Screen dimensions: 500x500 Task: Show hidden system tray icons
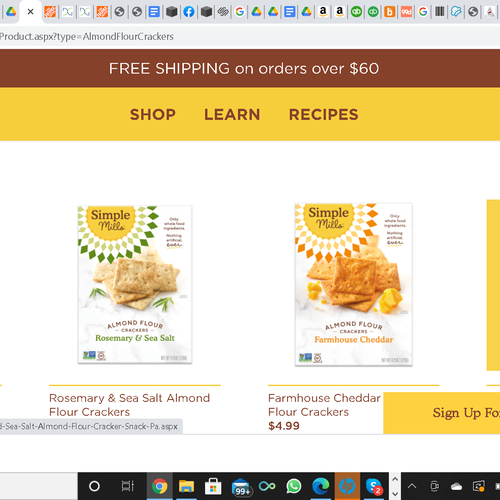pyautogui.click(x=412, y=486)
